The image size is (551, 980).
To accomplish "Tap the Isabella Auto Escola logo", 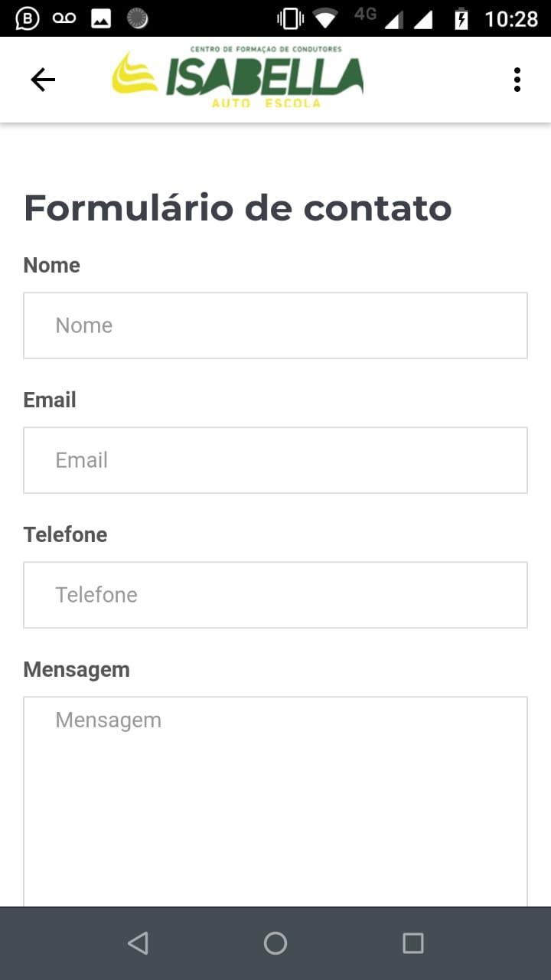I will (238, 78).
